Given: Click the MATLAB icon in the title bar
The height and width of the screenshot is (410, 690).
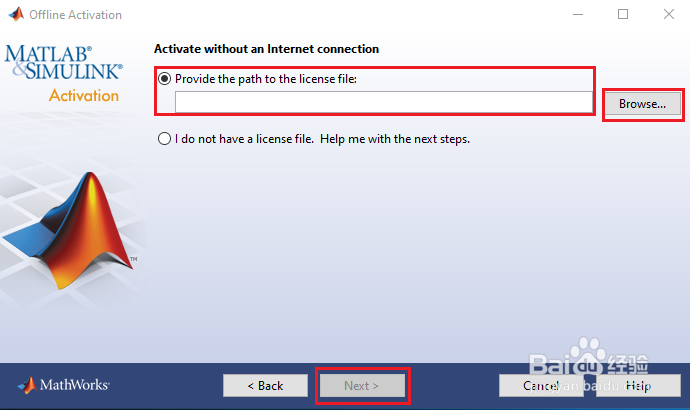Looking at the screenshot, I should coord(14,15).
